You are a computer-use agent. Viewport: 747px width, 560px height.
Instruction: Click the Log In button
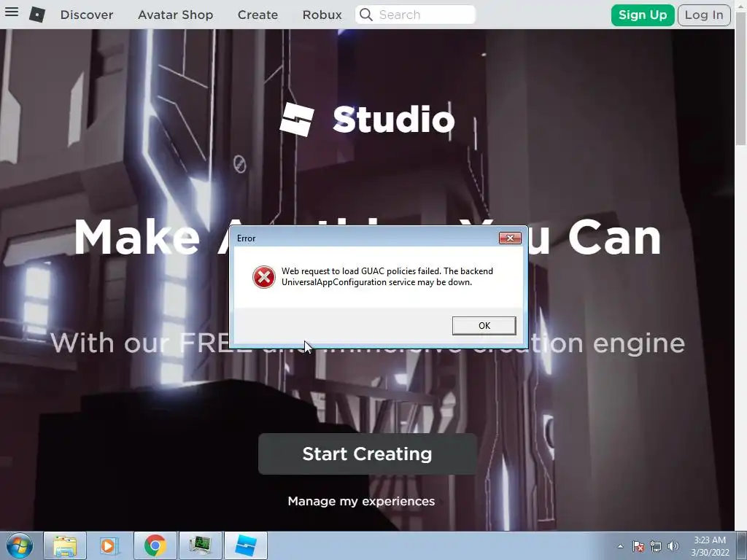(x=704, y=15)
